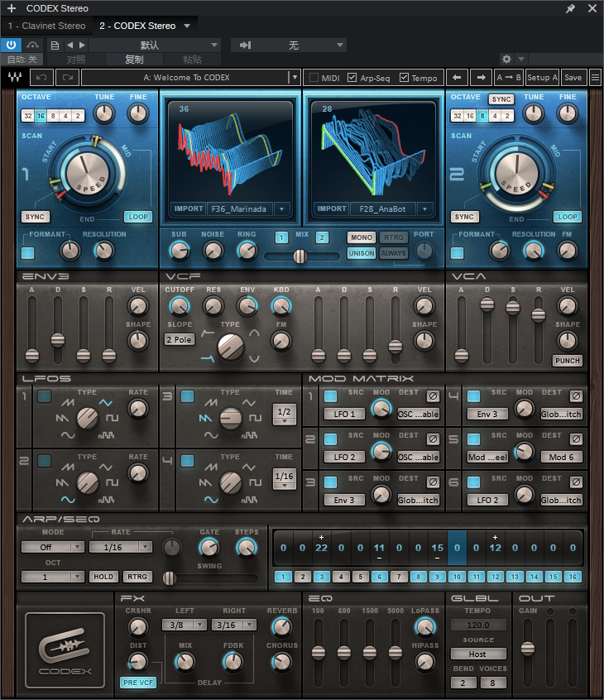604x700 pixels.
Task: Click the Save button
Action: pos(573,77)
